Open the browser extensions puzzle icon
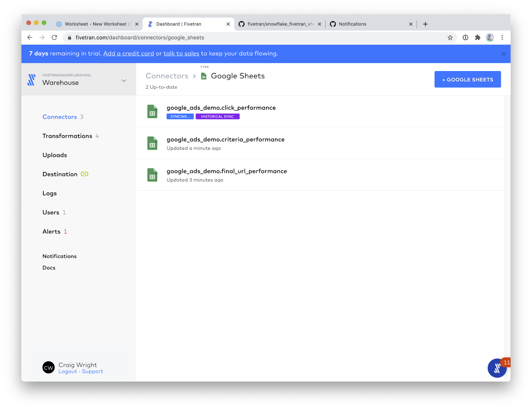Image resolution: width=532 pixels, height=410 pixels. [x=478, y=38]
